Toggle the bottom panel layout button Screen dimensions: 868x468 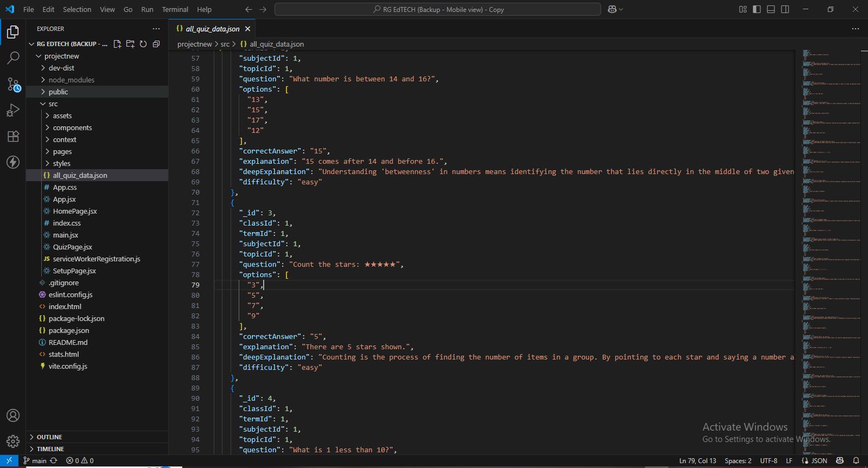coord(771,9)
